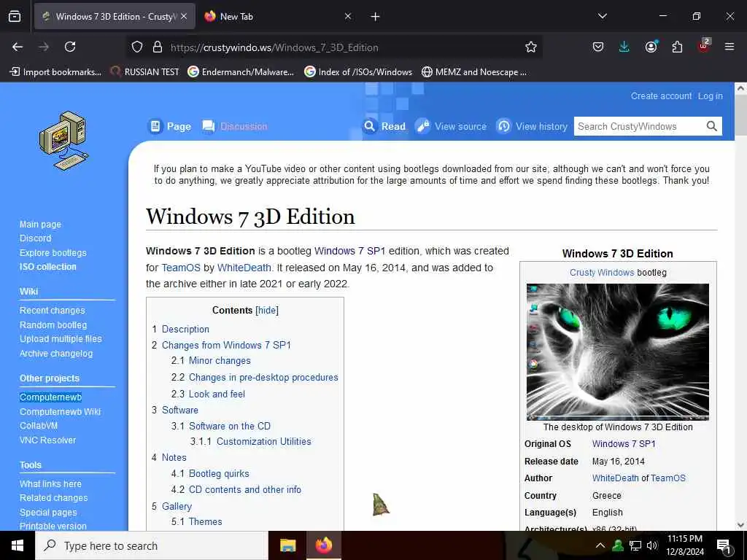
Task: Click the Firefox taskbar icon
Action: tap(324, 545)
